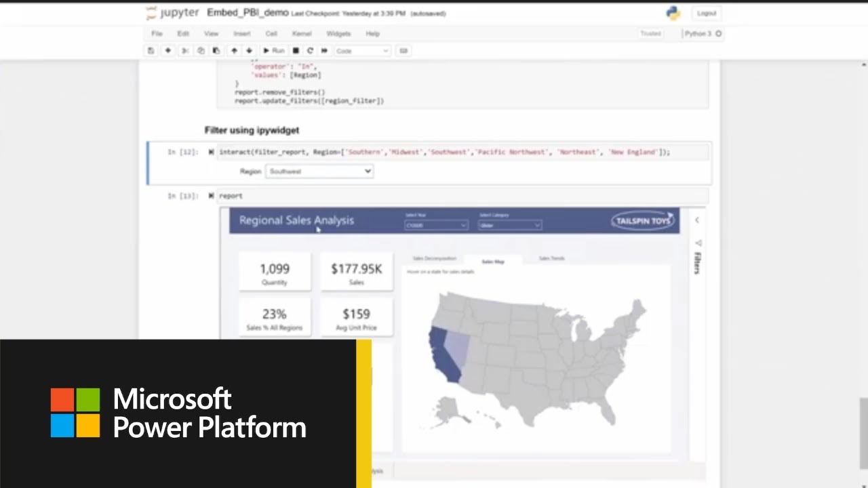Click the update_filters code line
868x488 pixels.
(x=309, y=101)
